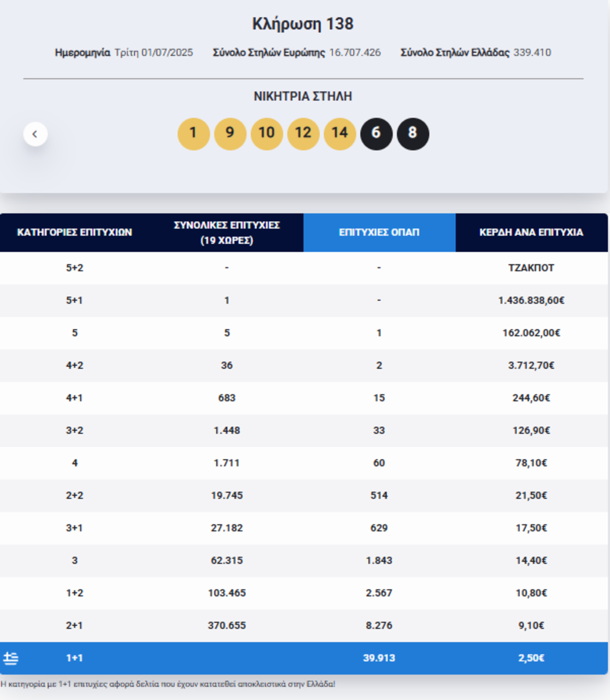610x700 pixels.
Task: Click the 3+2 category cell
Action: click(x=75, y=431)
